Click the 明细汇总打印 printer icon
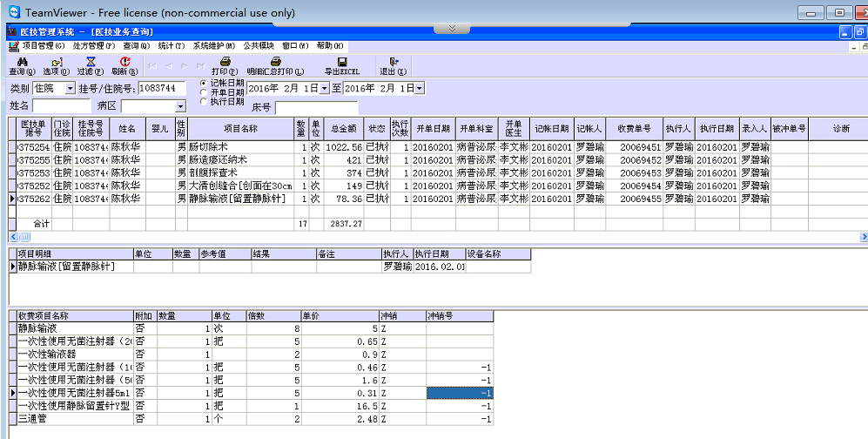 (x=275, y=62)
